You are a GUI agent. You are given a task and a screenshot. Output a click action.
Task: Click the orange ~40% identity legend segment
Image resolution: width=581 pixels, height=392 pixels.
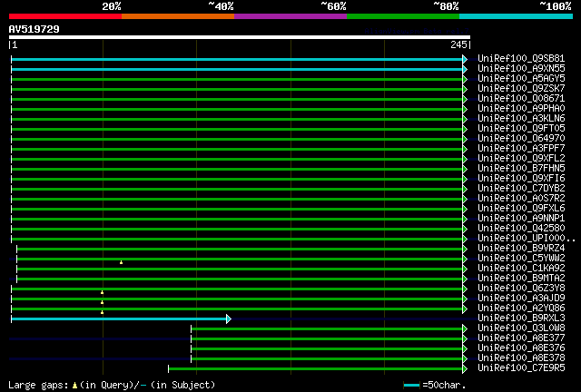point(178,16)
